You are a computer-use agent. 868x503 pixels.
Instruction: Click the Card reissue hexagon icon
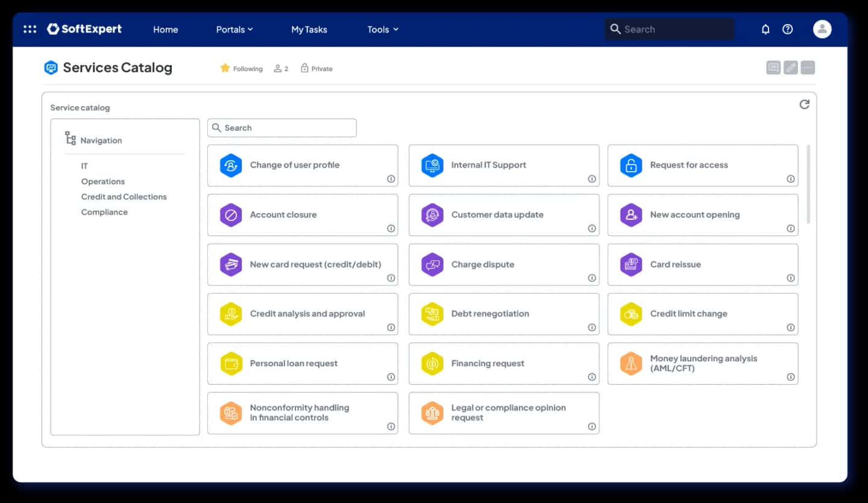631,264
